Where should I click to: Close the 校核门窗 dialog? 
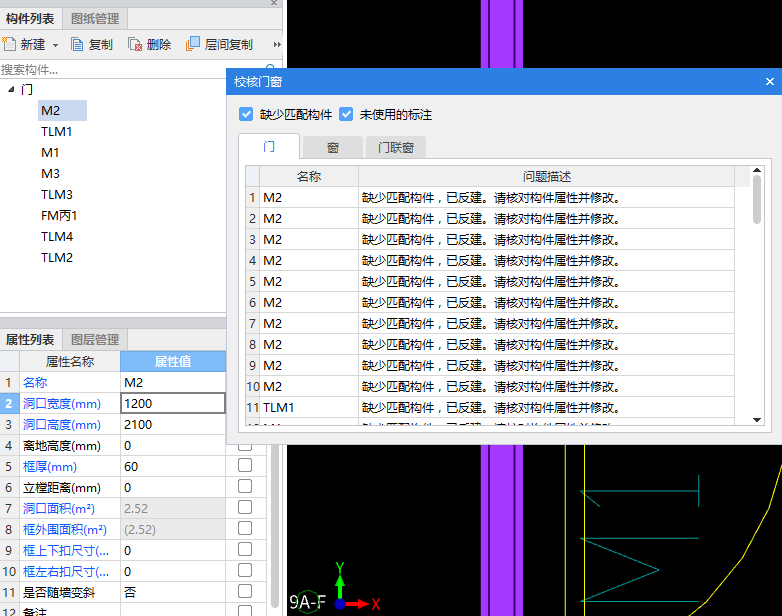(x=769, y=82)
